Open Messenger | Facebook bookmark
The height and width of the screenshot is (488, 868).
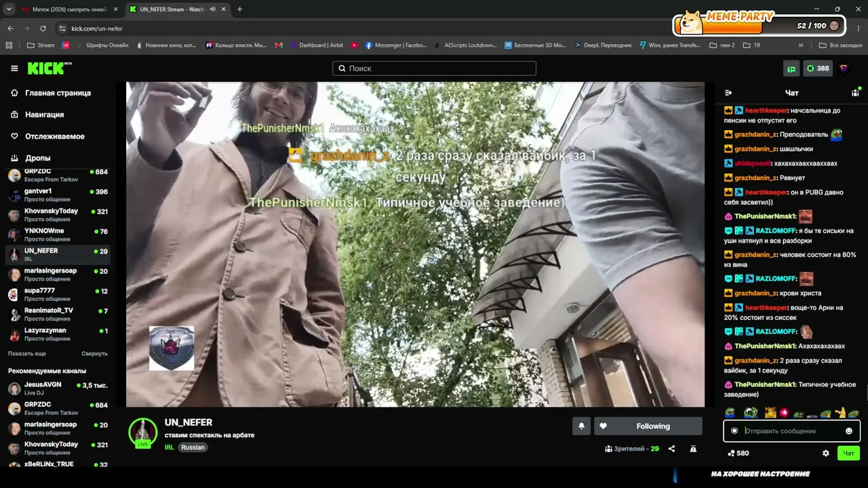click(396, 45)
